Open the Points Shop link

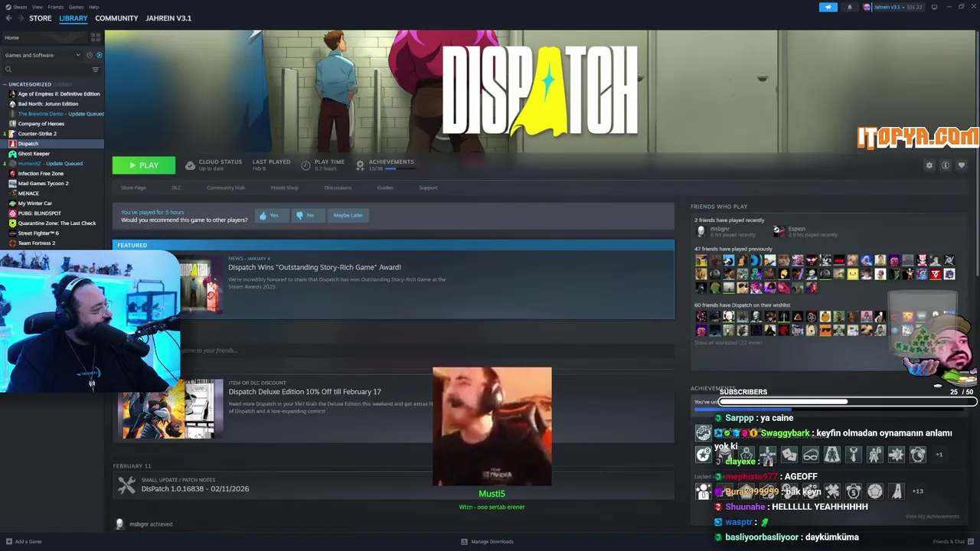click(284, 187)
